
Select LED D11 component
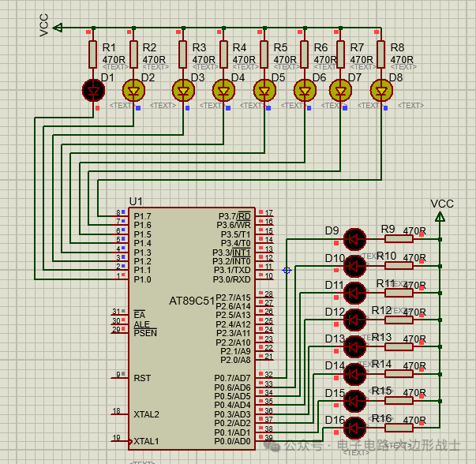[x=354, y=293]
